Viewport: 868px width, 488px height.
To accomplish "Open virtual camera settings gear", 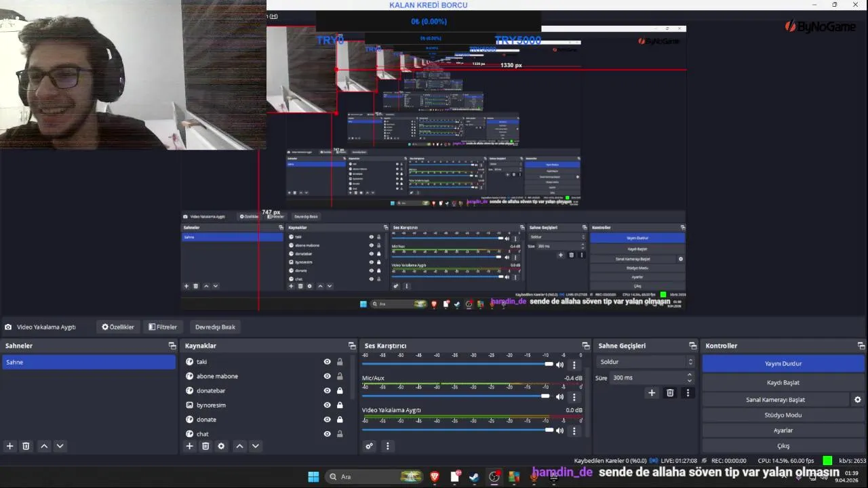I will coord(857,400).
